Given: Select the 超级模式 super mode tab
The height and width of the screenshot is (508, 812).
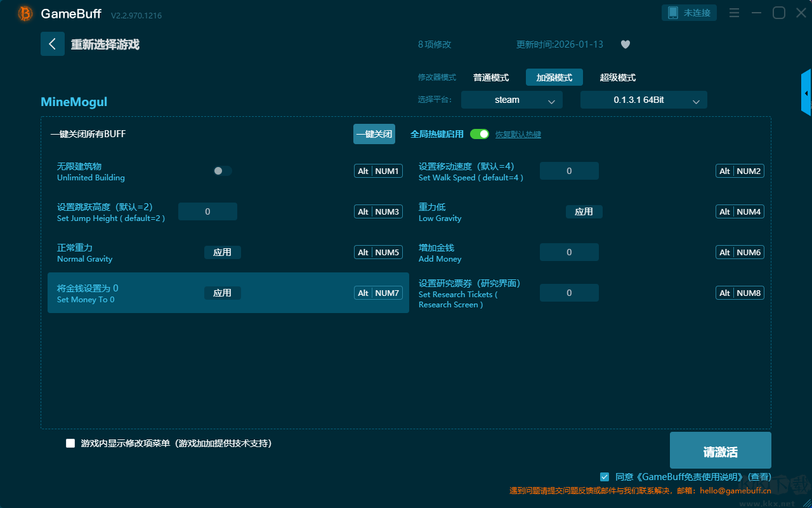Looking at the screenshot, I should pyautogui.click(x=617, y=77).
